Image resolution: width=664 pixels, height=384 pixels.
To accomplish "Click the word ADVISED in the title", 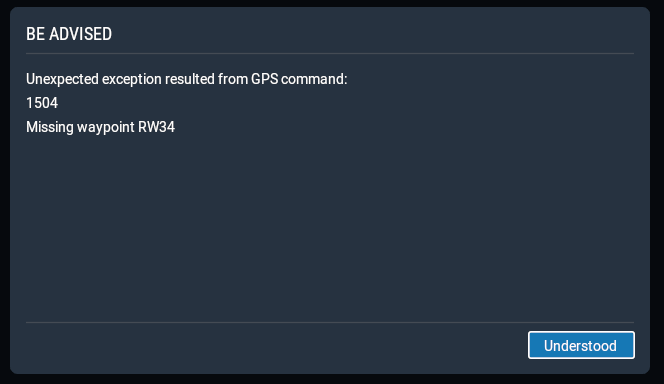I will [80, 34].
